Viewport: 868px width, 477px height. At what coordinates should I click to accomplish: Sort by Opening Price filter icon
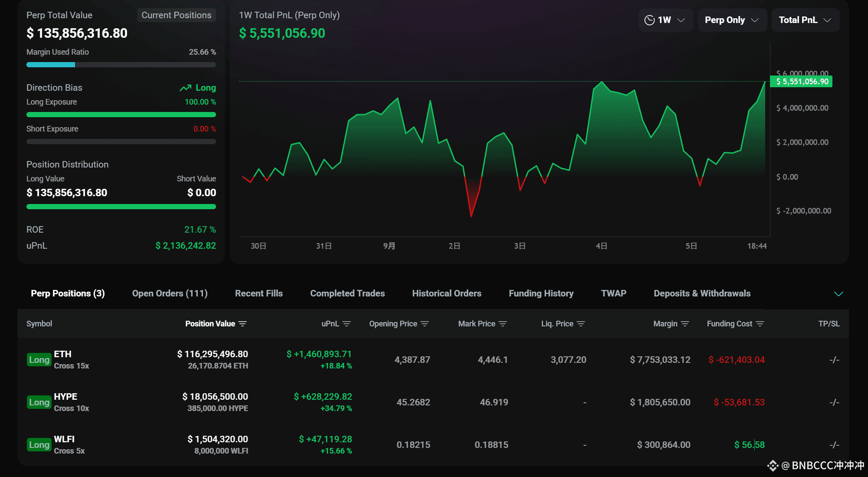(425, 324)
